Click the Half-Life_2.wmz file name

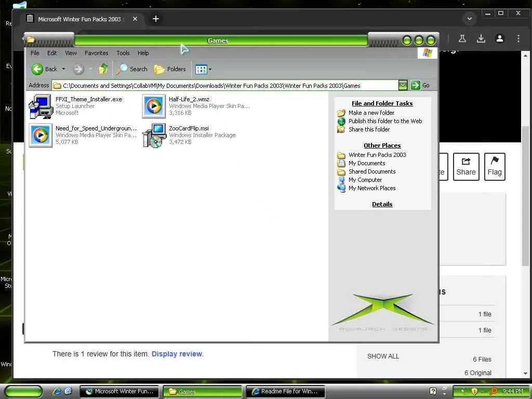tap(189, 99)
